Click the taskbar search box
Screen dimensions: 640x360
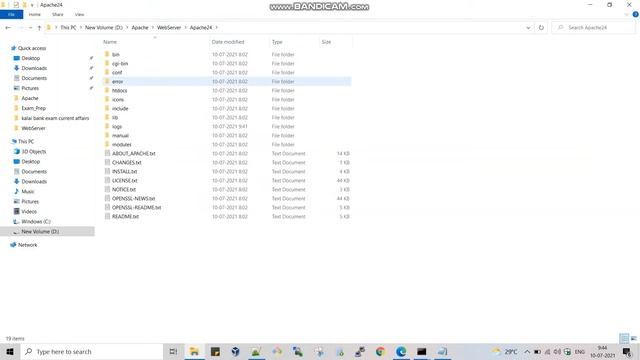tap(92, 351)
